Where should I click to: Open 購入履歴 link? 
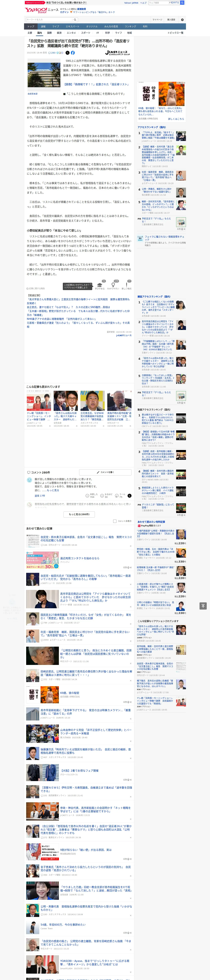pos(171,20)
